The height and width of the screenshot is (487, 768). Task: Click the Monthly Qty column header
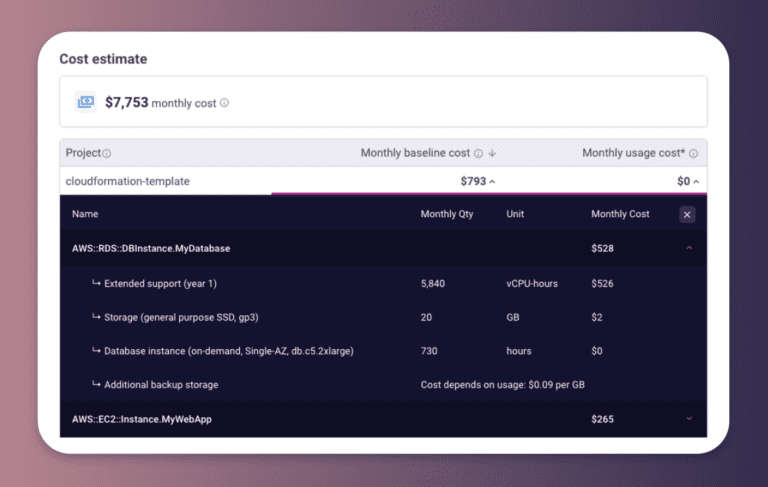click(x=447, y=214)
